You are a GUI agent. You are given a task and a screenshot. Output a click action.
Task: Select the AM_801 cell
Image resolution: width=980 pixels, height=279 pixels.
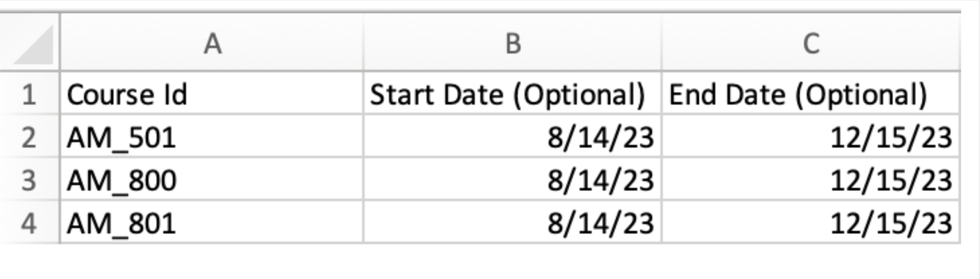pos(212,223)
